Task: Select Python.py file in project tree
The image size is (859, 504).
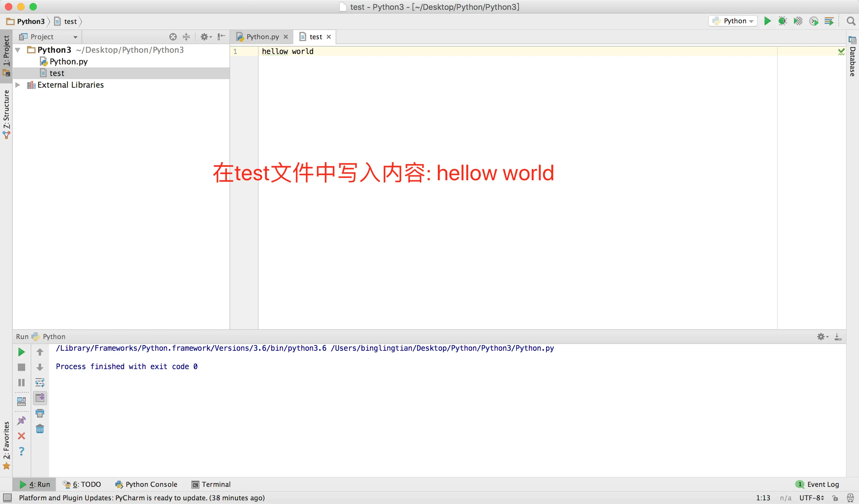Action: [68, 62]
